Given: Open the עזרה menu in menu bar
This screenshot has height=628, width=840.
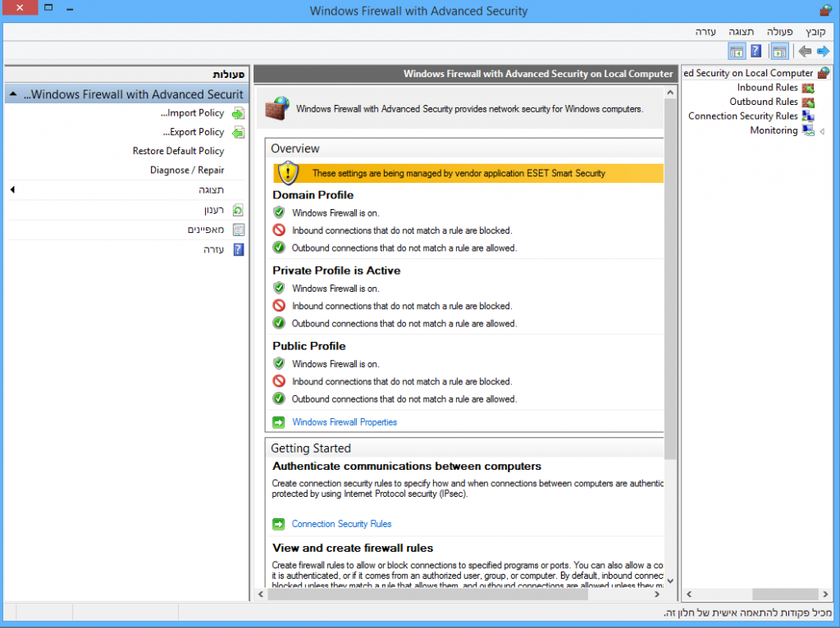Looking at the screenshot, I should (x=705, y=32).
